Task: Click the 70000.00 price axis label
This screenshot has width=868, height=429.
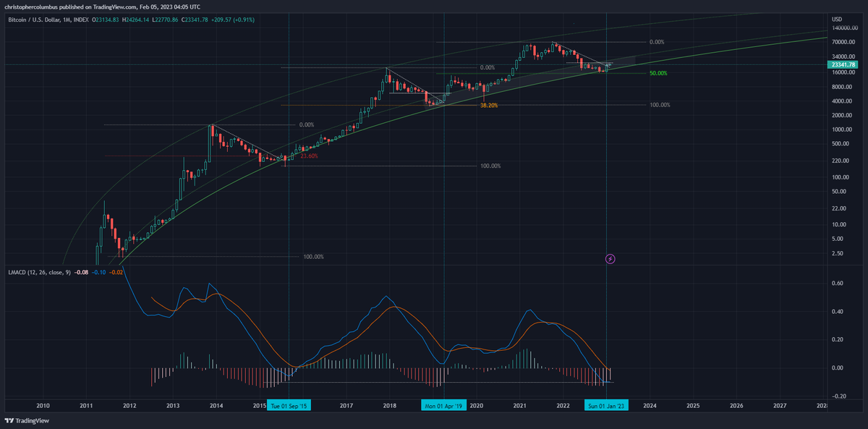Action: 843,43
